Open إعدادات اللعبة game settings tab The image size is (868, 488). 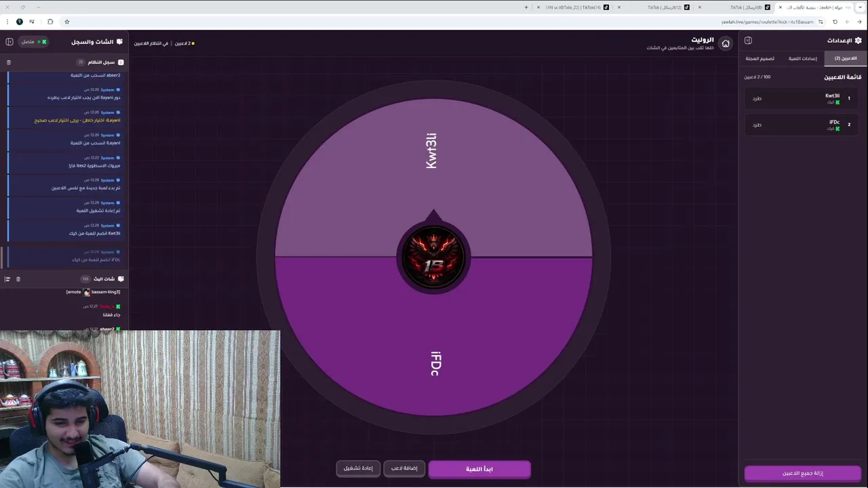pos(802,58)
